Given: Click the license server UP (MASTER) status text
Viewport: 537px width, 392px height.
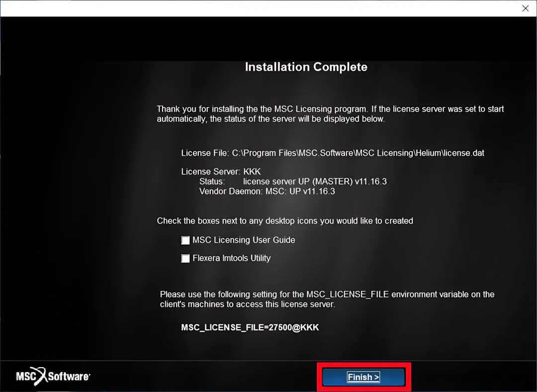Looking at the screenshot, I should [x=315, y=181].
